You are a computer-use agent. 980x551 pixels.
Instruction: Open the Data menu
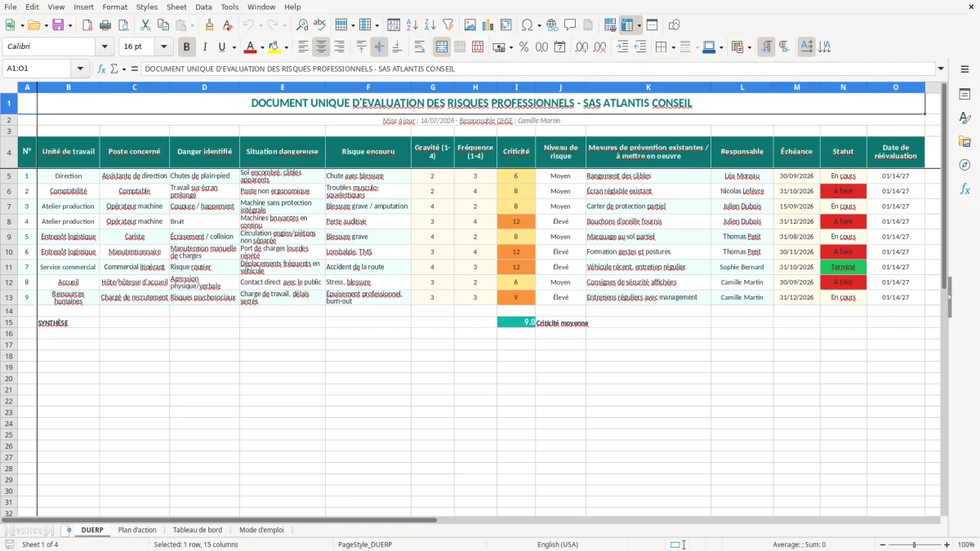point(203,7)
